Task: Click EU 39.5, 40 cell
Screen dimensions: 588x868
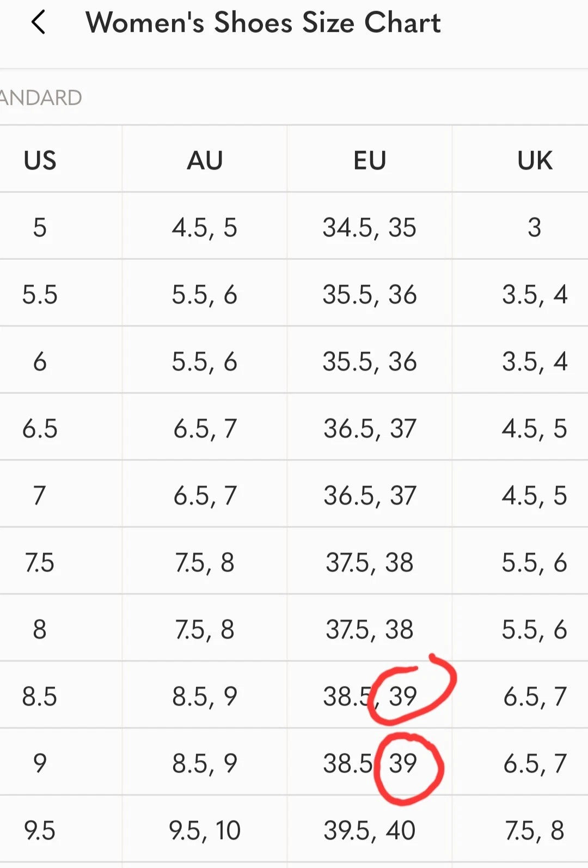Action: [370, 830]
